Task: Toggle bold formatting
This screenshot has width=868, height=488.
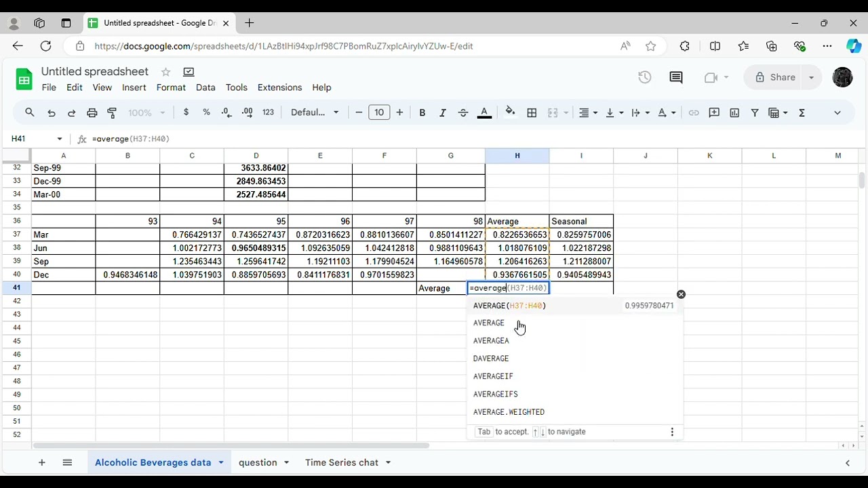Action: [x=422, y=113]
